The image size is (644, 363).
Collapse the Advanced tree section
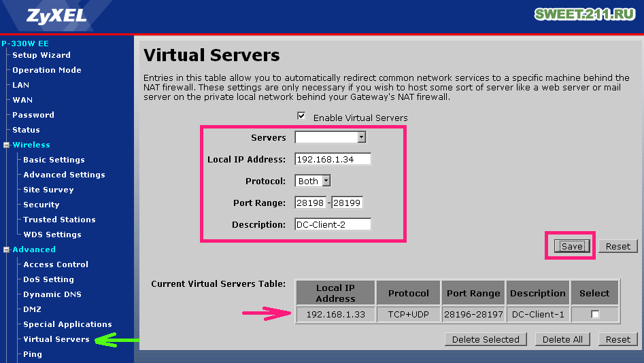pyautogui.click(x=6, y=249)
